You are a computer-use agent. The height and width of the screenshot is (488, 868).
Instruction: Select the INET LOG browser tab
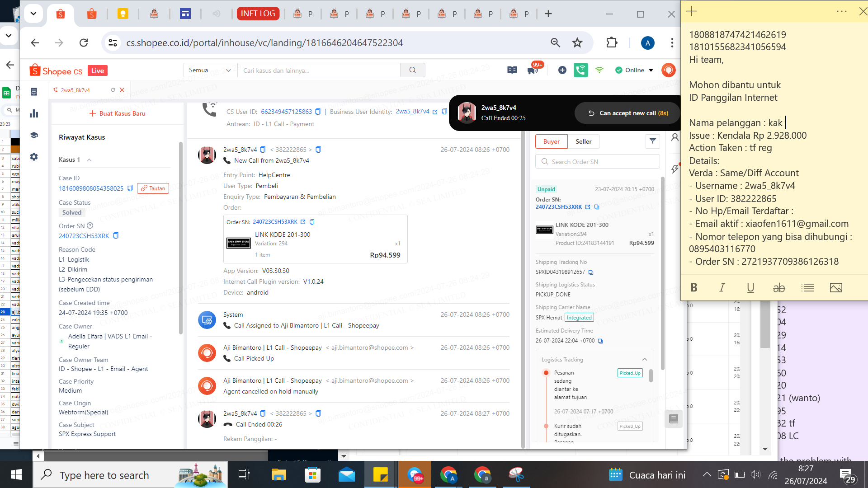(258, 14)
